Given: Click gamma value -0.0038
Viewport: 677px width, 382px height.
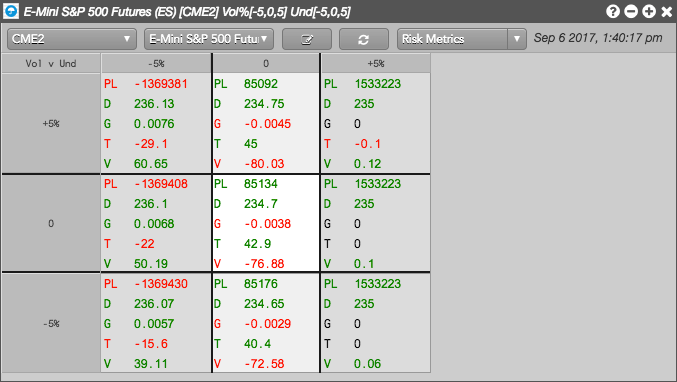Looking at the screenshot, I should (x=268, y=224).
